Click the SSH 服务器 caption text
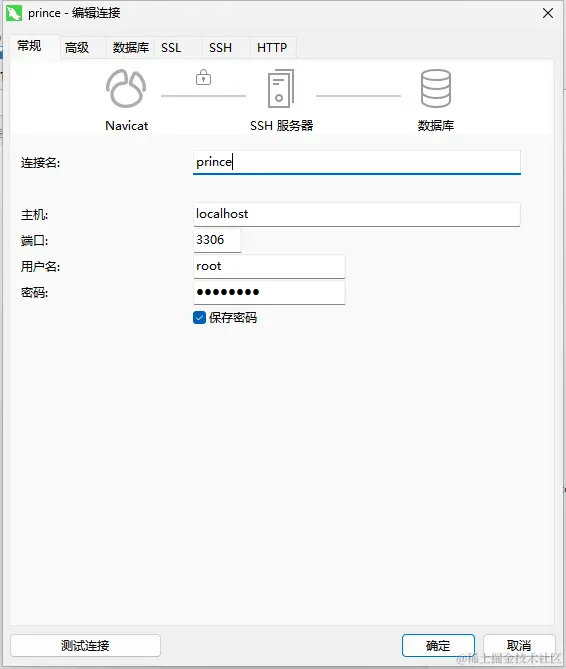Viewport: 566px width, 669px height. (x=282, y=125)
